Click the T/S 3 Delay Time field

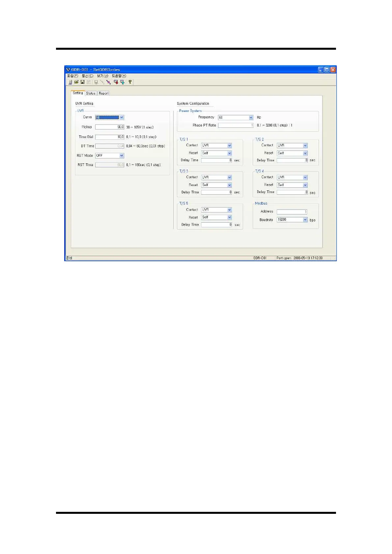(x=217, y=192)
